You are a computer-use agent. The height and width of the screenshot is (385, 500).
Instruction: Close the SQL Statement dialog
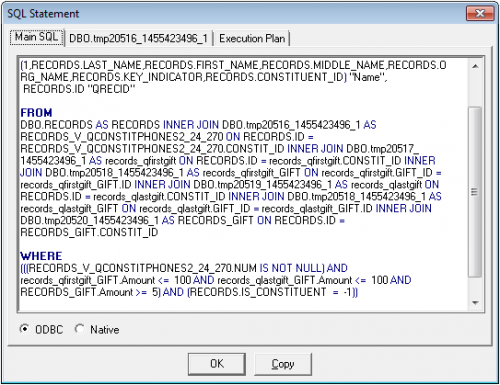pos(480,13)
